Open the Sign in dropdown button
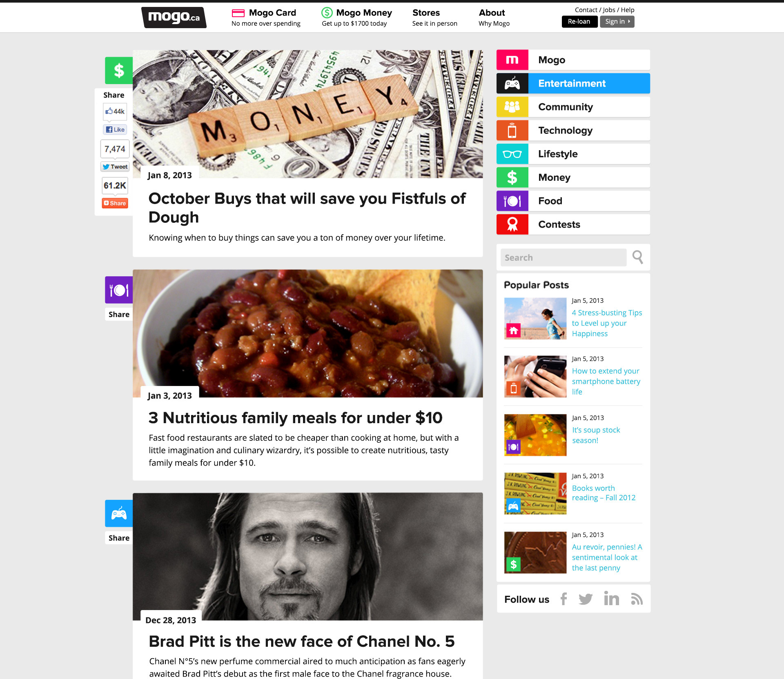Screen dimensions: 784x679 point(617,22)
